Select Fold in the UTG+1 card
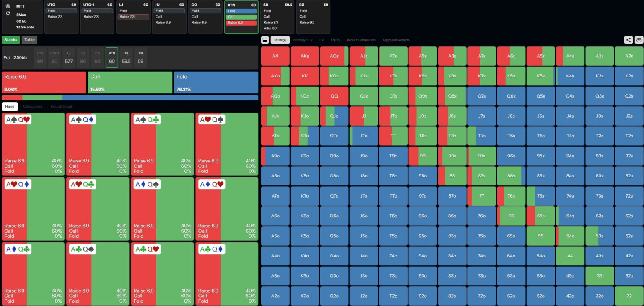The height and width of the screenshot is (306, 644). 97,11
